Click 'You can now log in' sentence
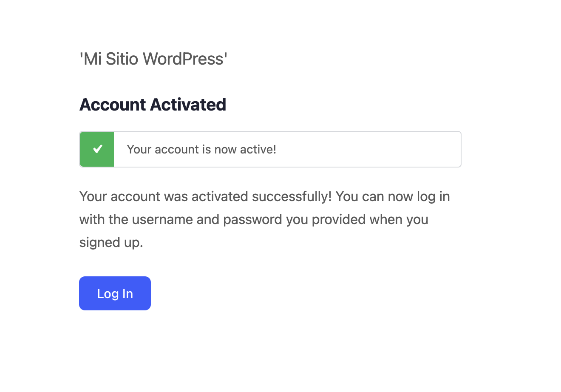561x392 pixels. (x=392, y=196)
